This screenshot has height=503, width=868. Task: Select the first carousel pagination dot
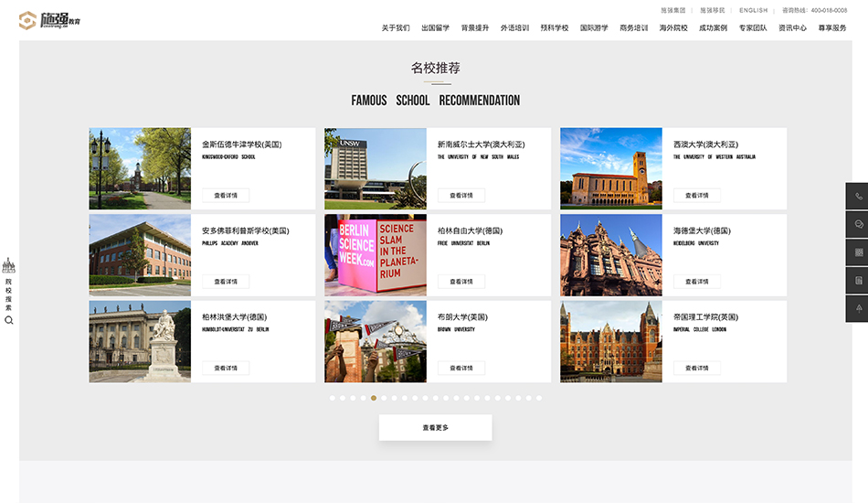[x=332, y=398]
